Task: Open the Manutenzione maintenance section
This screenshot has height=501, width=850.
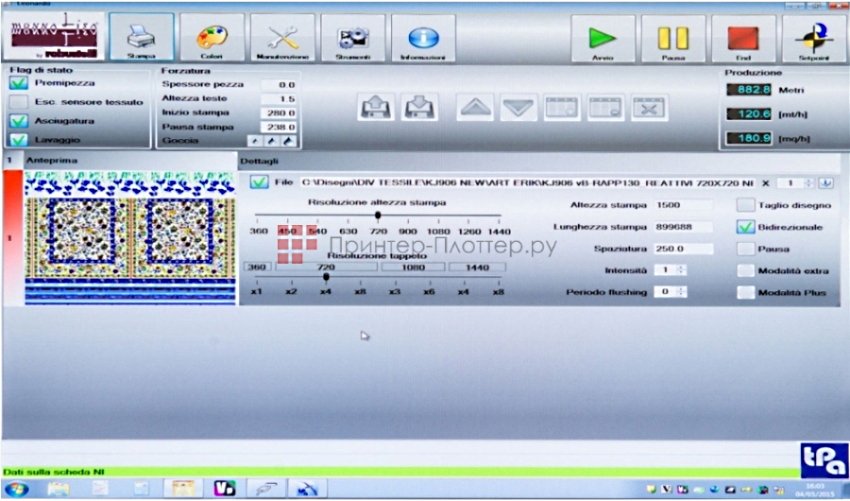Action: (282, 37)
